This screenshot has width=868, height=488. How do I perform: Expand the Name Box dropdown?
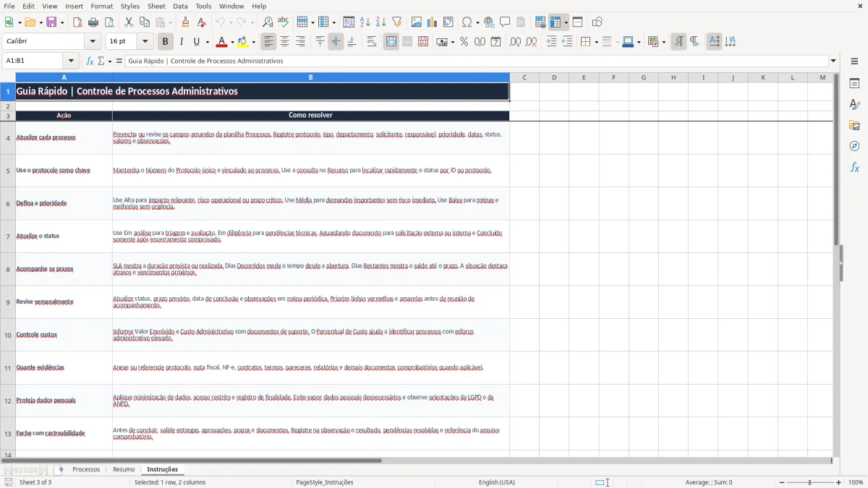coord(71,61)
